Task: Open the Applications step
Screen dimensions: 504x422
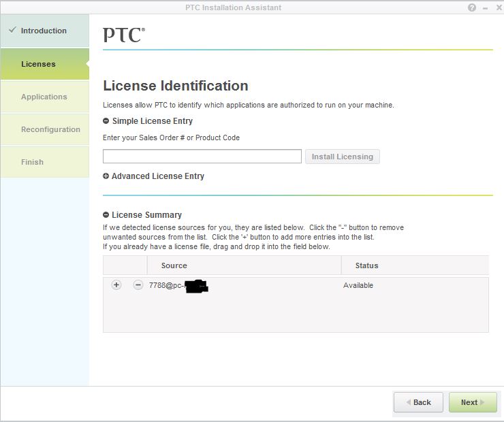Action: [x=45, y=97]
